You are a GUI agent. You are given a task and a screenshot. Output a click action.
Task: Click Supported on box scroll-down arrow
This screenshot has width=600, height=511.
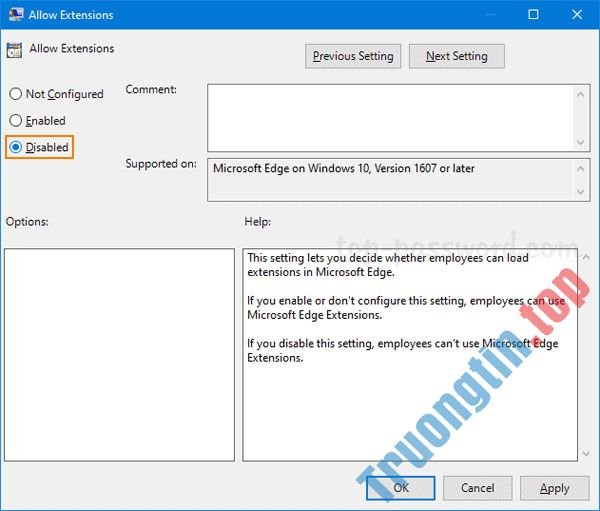pos(580,191)
